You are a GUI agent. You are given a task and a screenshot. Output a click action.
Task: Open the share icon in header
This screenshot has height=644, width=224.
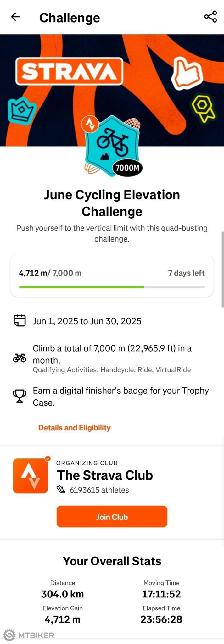(x=210, y=17)
